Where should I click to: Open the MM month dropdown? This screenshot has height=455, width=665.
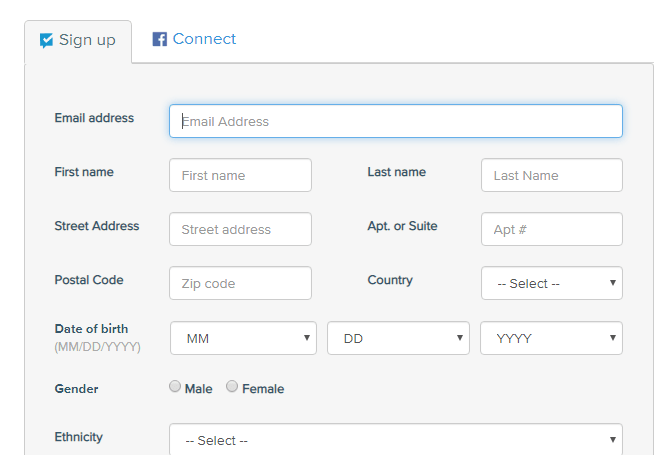243,338
